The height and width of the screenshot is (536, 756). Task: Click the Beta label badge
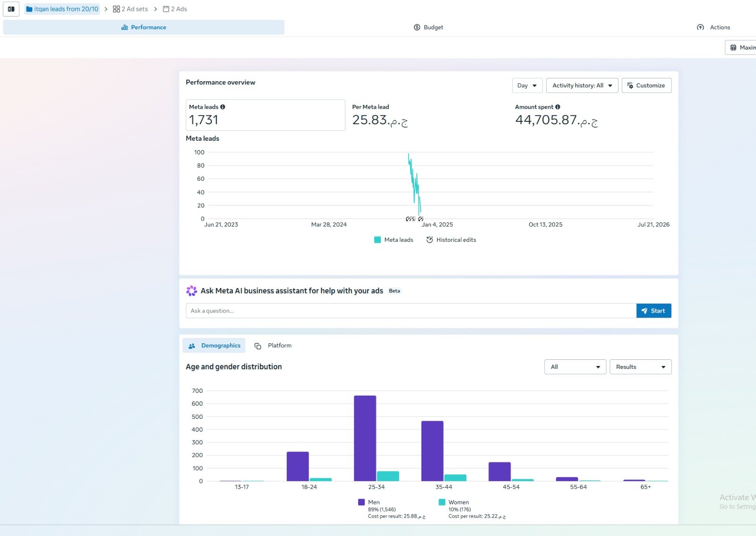tap(395, 291)
